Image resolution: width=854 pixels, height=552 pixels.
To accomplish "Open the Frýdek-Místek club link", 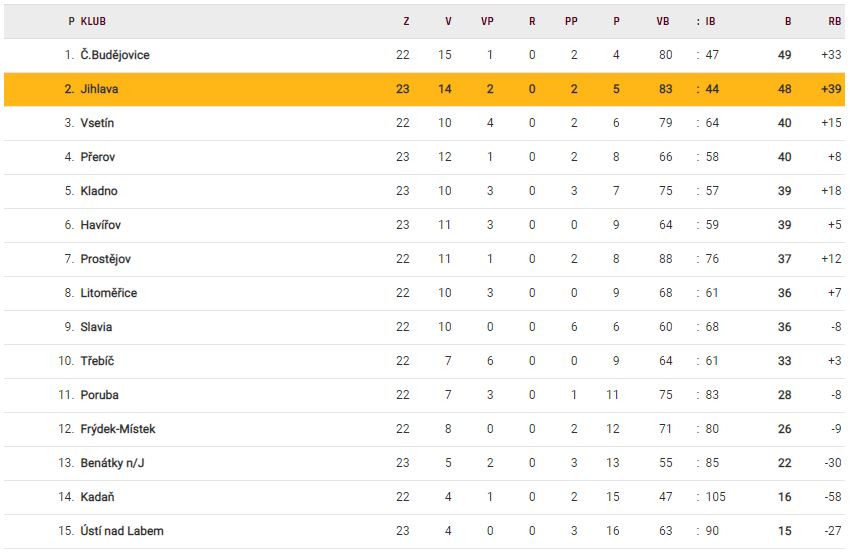I will pyautogui.click(x=118, y=429).
